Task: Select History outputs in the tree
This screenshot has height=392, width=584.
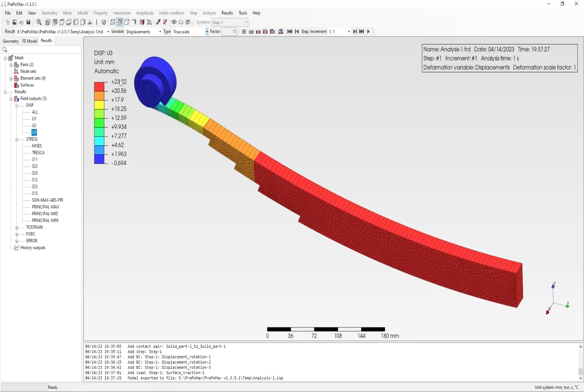Action: tap(33, 248)
